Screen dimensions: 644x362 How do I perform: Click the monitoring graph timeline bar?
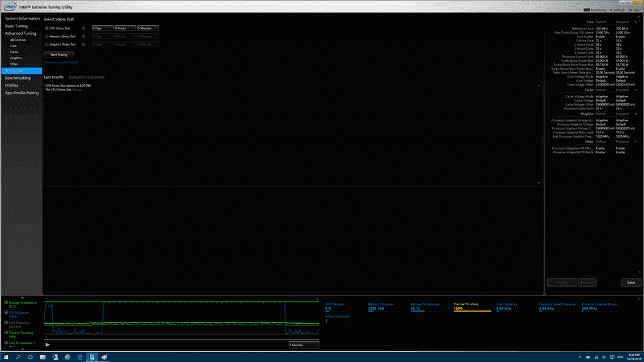pyautogui.click(x=181, y=340)
